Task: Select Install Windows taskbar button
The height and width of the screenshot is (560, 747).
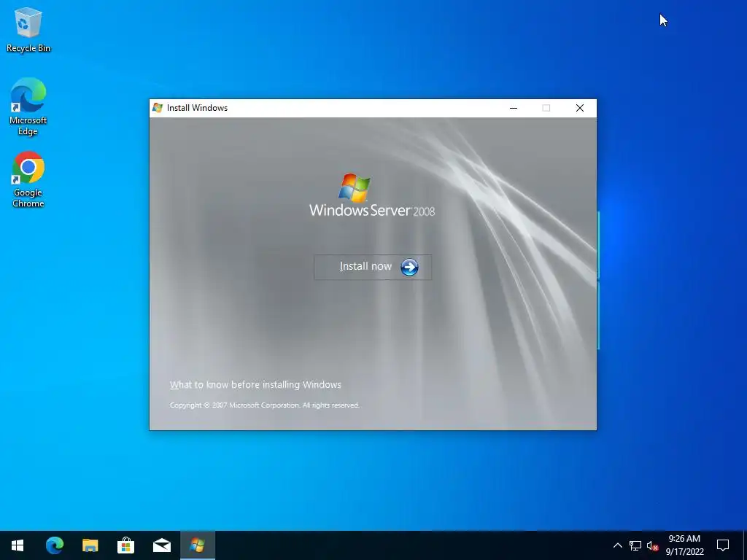Action: click(197, 545)
